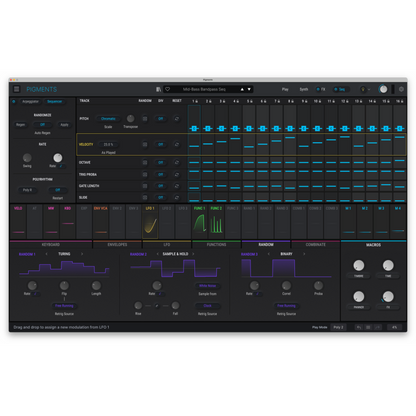Image resolution: width=416 pixels, height=416 pixels.
Task: Switch to the Synth view tab
Action: (304, 89)
